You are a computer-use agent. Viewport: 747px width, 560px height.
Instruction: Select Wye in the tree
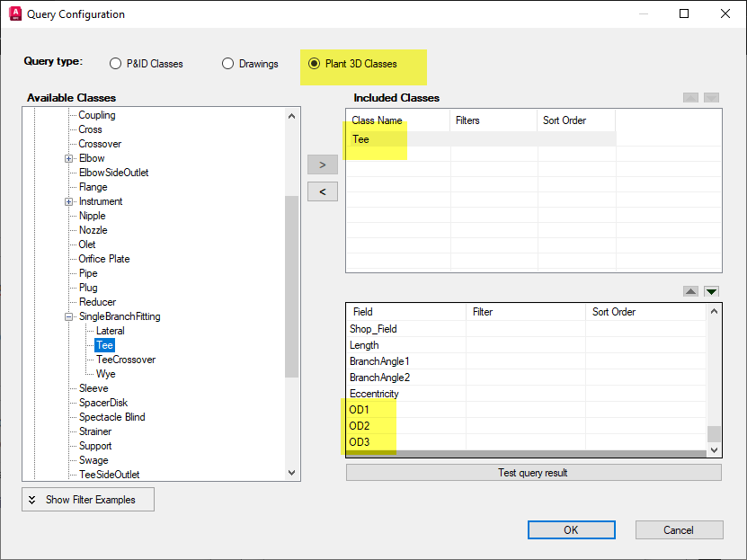[x=106, y=374]
